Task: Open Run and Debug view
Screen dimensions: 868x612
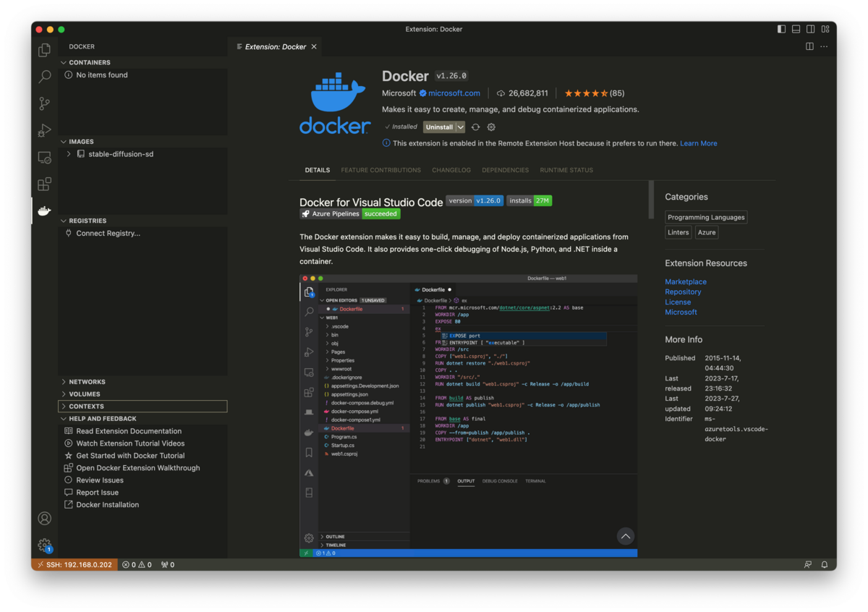Action: tap(44, 130)
